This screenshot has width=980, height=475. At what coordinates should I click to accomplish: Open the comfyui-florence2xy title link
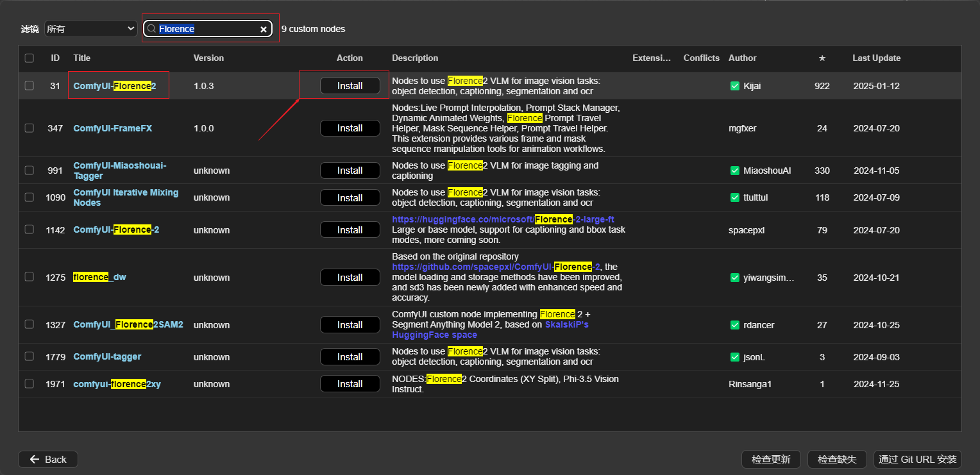pos(117,384)
